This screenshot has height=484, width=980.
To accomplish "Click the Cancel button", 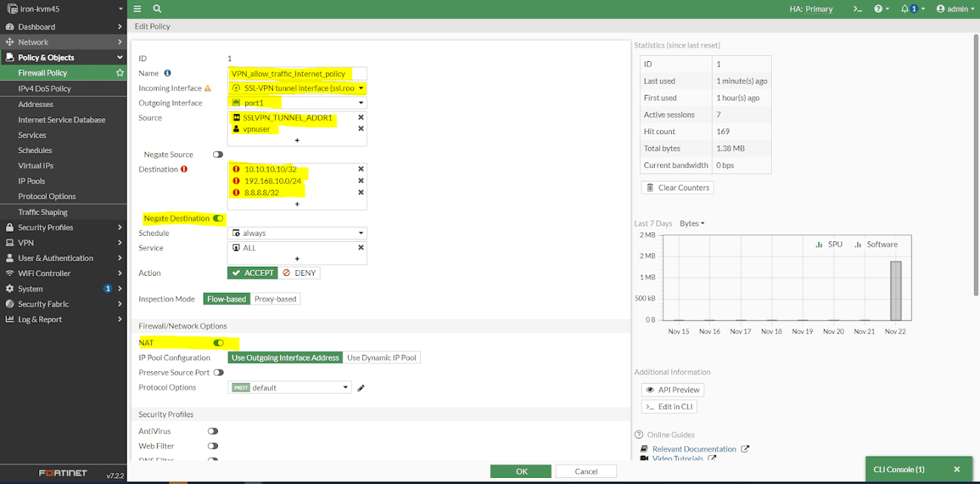I will tap(586, 472).
